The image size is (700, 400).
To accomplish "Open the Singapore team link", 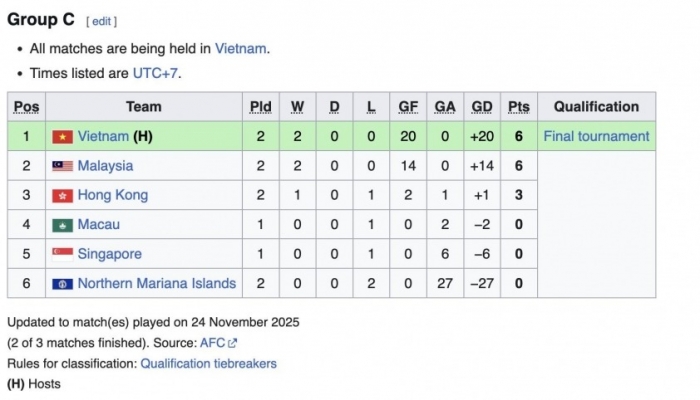I will click(109, 254).
